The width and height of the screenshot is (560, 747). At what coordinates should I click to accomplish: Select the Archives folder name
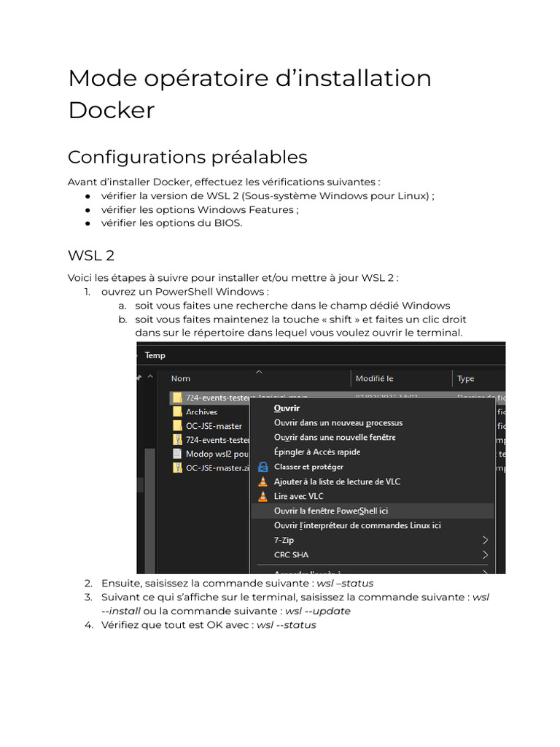click(x=201, y=412)
